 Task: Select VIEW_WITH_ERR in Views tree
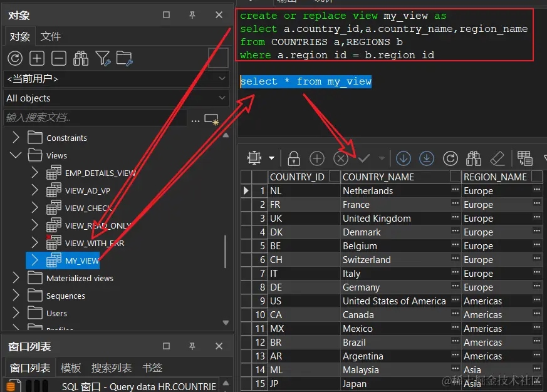click(95, 243)
